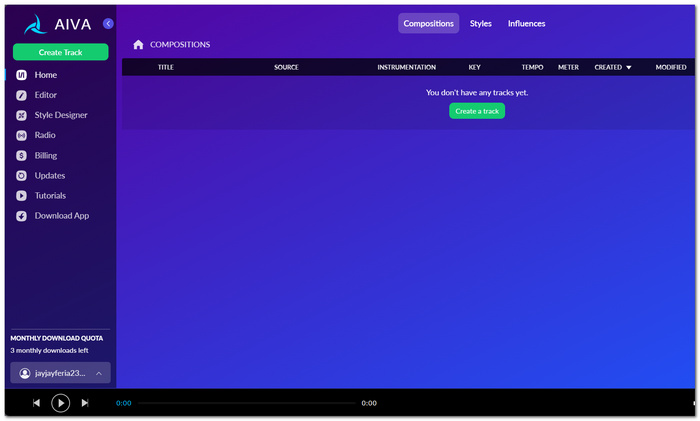Click the home icon beside COMPOSITIONS
The height and width of the screenshot is (421, 700).
(138, 45)
